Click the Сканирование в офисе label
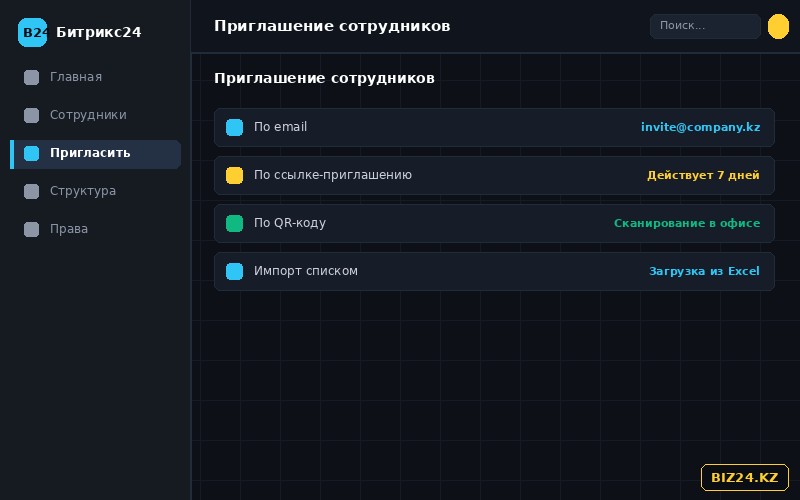 pos(687,223)
